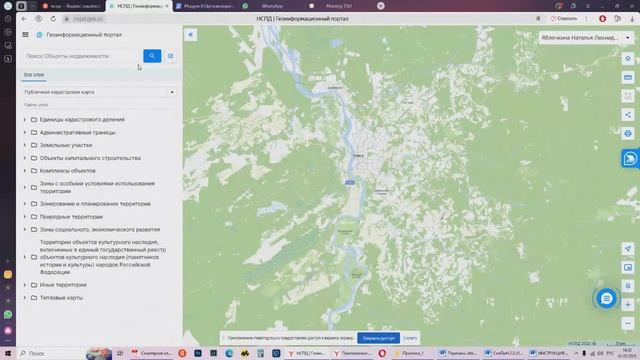Click the browser address bar URL
The width and height of the screenshot is (640, 360).
(88, 19)
